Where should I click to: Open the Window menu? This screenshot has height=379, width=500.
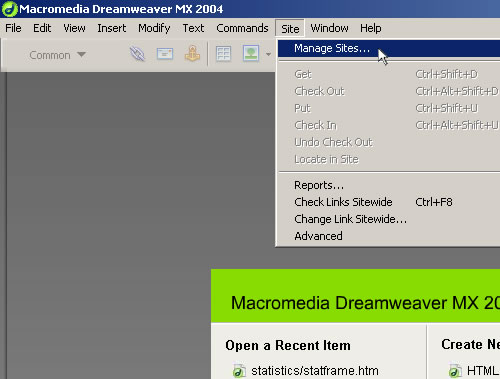tap(329, 28)
